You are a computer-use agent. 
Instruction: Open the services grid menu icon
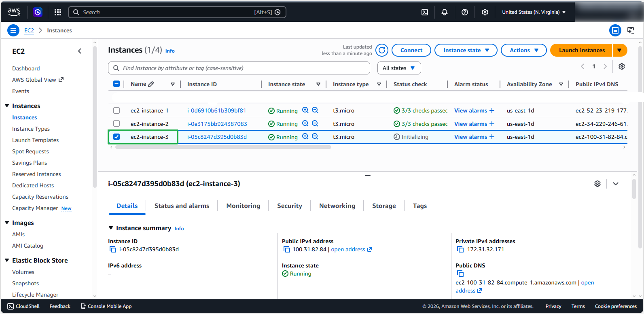(58, 12)
